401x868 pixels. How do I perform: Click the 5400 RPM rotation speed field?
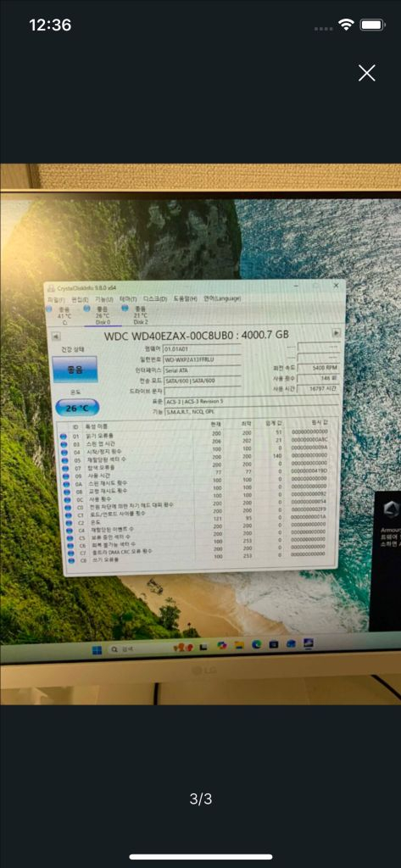320,368
